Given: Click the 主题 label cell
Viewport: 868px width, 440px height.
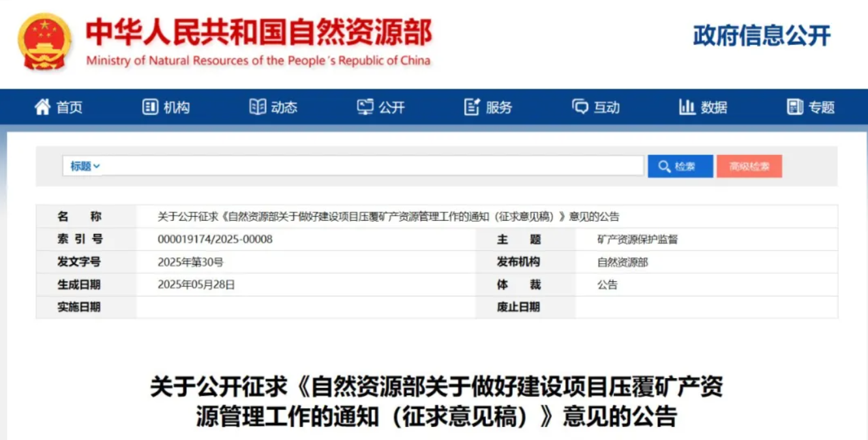Looking at the screenshot, I should tap(526, 239).
